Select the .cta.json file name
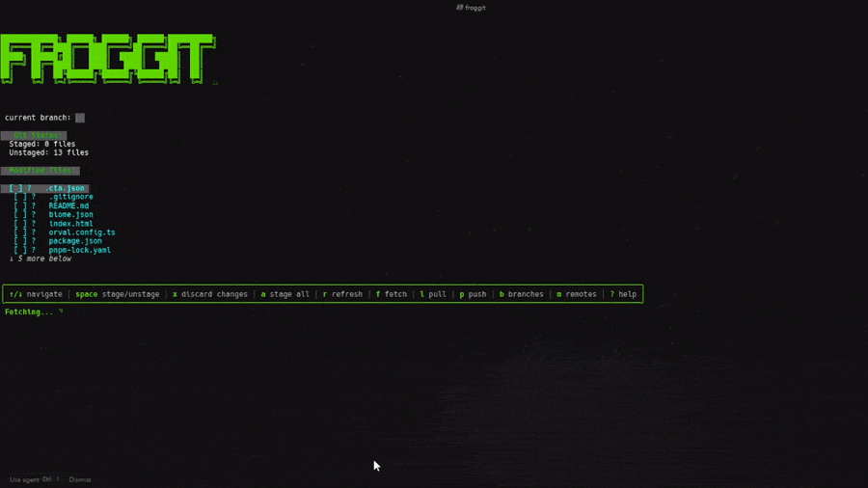 [x=65, y=188]
